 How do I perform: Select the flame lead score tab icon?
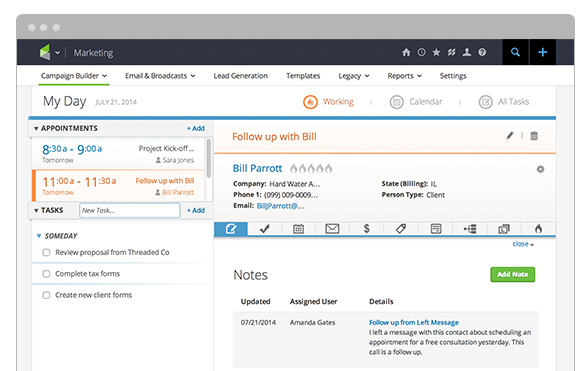coord(538,229)
